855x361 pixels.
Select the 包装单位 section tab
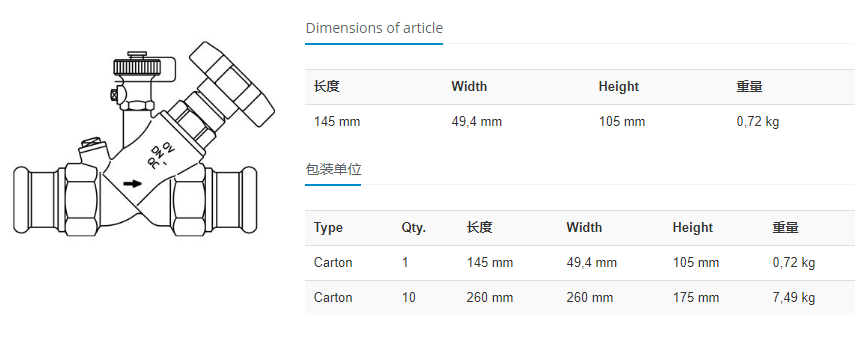(x=333, y=170)
